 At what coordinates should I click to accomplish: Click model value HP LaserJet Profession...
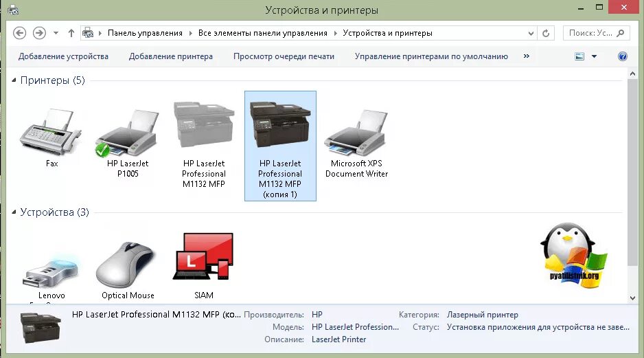[355, 327]
